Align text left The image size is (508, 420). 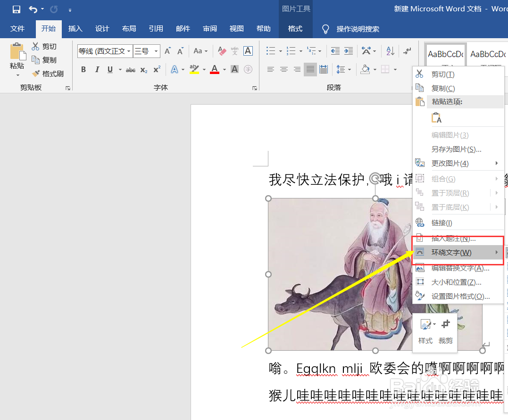point(271,69)
